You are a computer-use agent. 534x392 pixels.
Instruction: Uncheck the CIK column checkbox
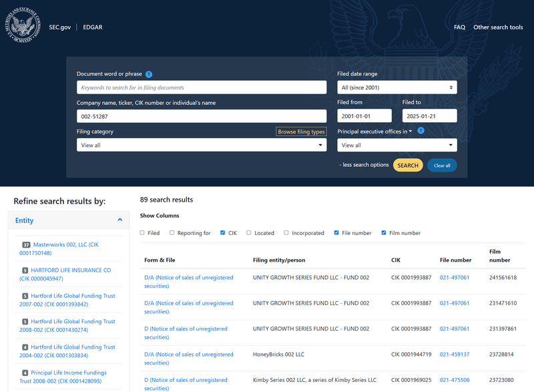click(222, 232)
